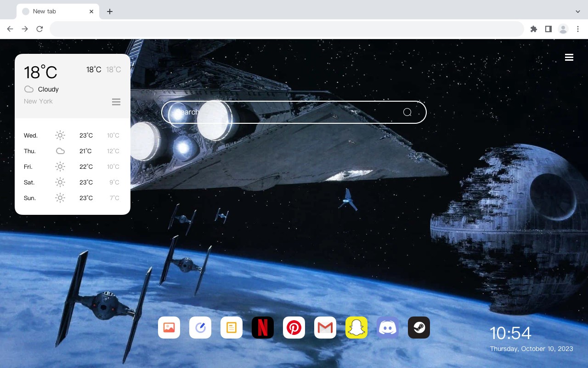Open the photo gallery shortcut icon

point(169,328)
